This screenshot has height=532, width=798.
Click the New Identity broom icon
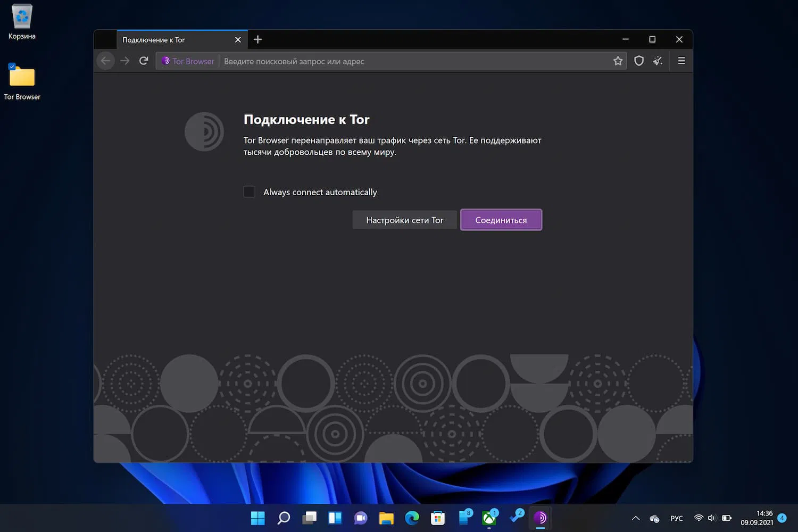pos(658,61)
